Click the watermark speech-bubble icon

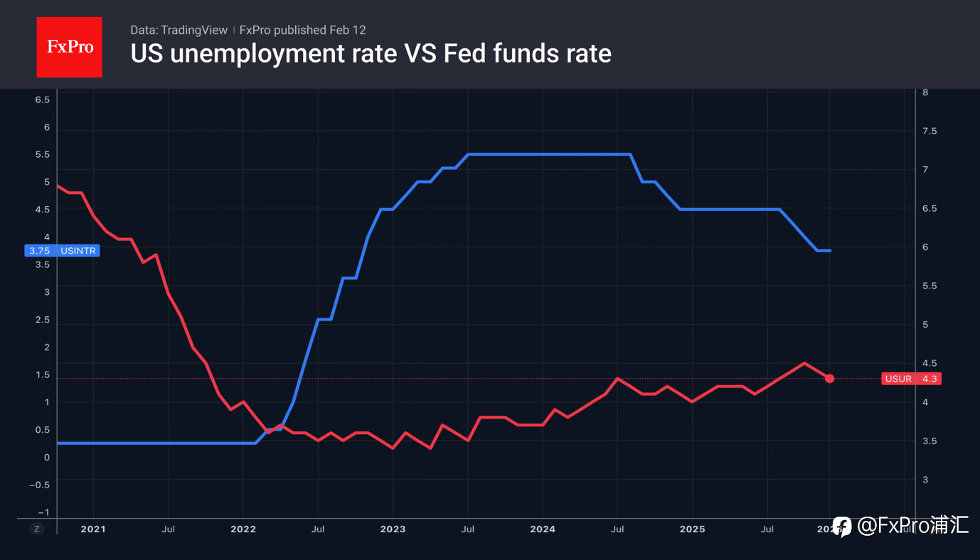(x=842, y=527)
